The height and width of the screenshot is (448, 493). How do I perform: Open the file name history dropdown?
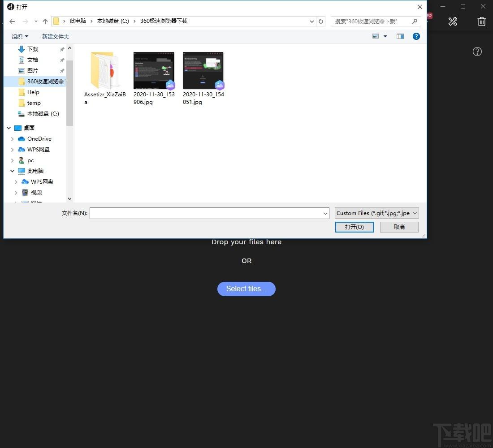point(325,213)
